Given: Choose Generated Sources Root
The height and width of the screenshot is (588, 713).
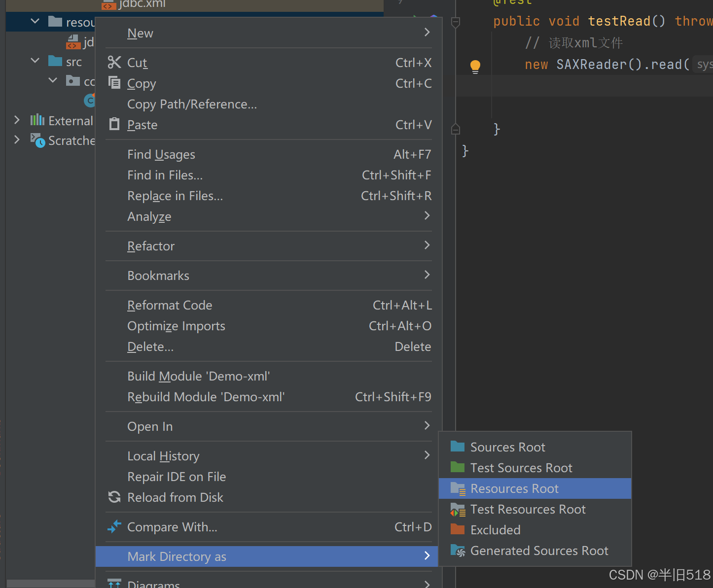Looking at the screenshot, I should tap(535, 551).
